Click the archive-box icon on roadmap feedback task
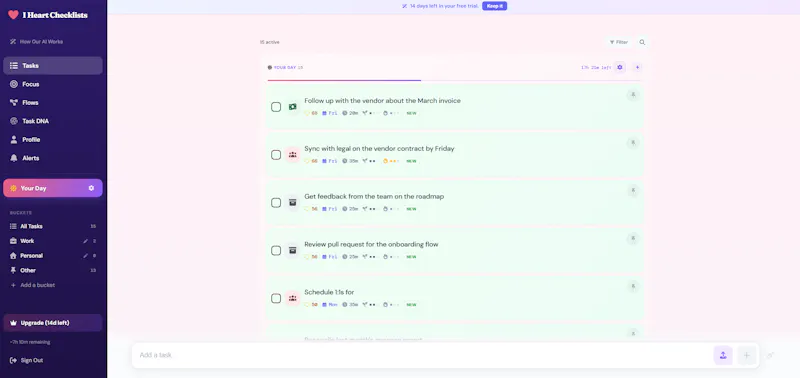The width and height of the screenshot is (800, 378). point(293,203)
